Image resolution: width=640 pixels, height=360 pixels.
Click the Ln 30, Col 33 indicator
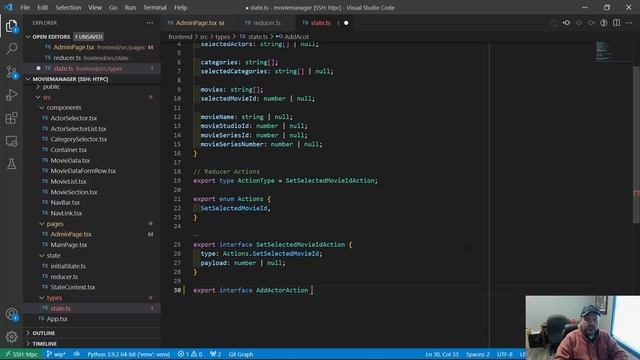[442, 354]
